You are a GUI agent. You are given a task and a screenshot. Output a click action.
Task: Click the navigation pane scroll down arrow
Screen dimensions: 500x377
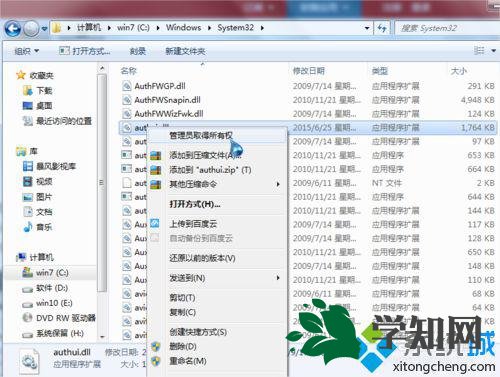(x=102, y=337)
